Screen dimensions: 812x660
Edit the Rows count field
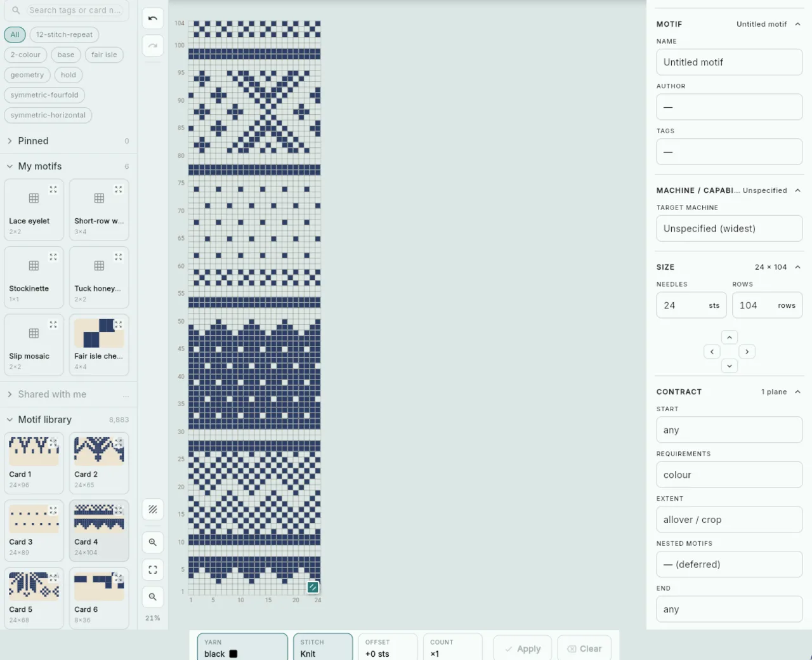[768, 305]
